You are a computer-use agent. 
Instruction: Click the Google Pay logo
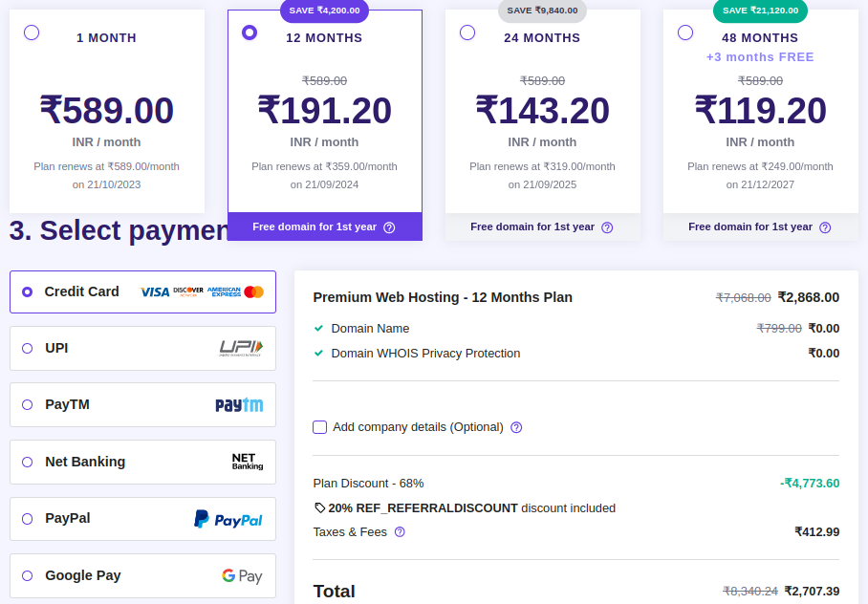(242, 576)
